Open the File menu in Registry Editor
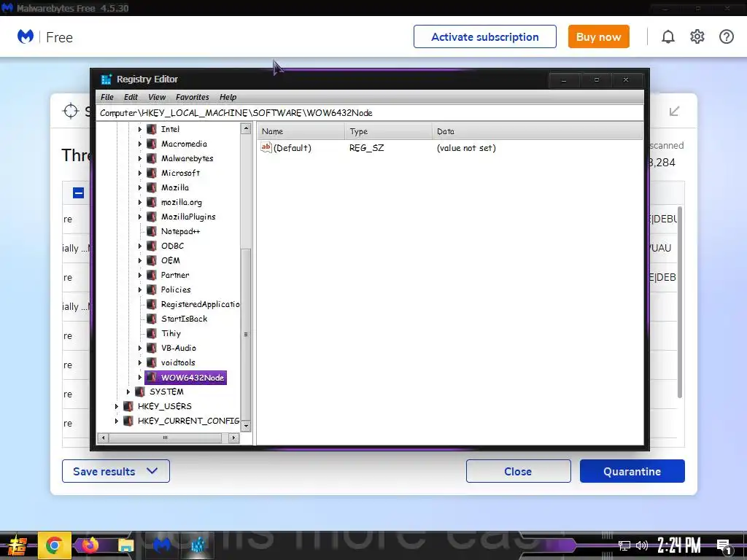This screenshot has height=560, width=747. coord(107,97)
